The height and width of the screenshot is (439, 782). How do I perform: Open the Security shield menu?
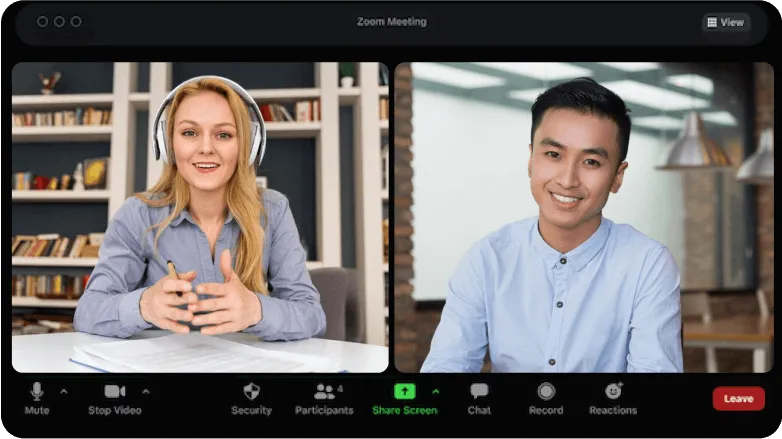pos(251,392)
